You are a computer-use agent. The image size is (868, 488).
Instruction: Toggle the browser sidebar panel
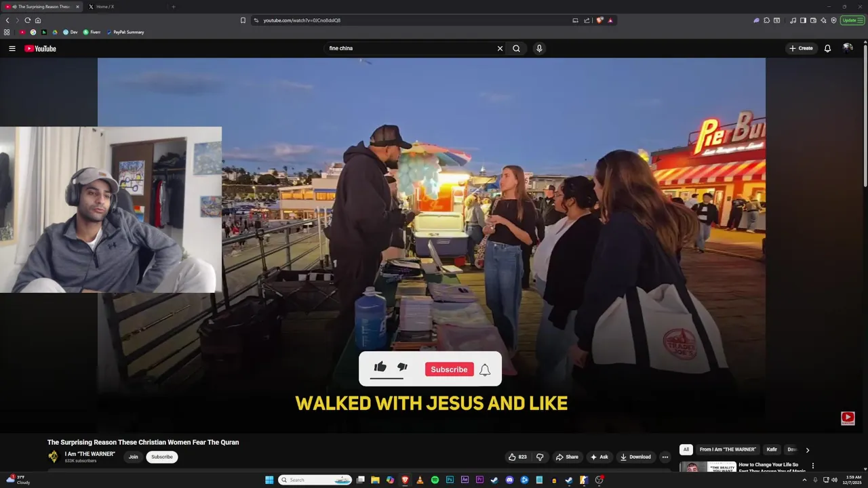pos(803,20)
